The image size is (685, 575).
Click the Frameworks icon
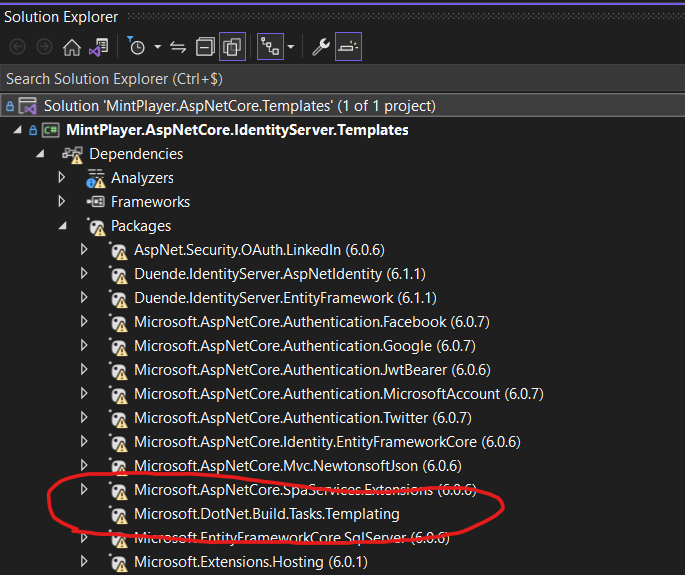(96, 202)
